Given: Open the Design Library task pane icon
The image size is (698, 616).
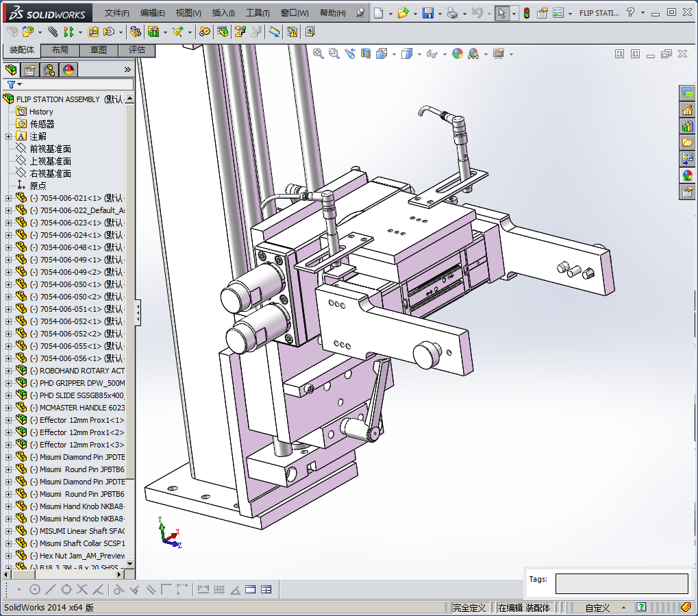Looking at the screenshot, I should (687, 126).
